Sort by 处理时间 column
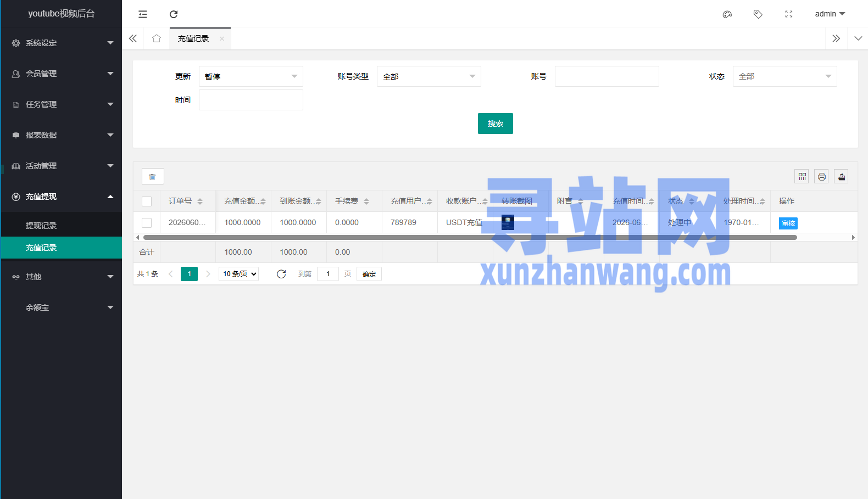Viewport: 868px width, 499px height. (x=763, y=201)
